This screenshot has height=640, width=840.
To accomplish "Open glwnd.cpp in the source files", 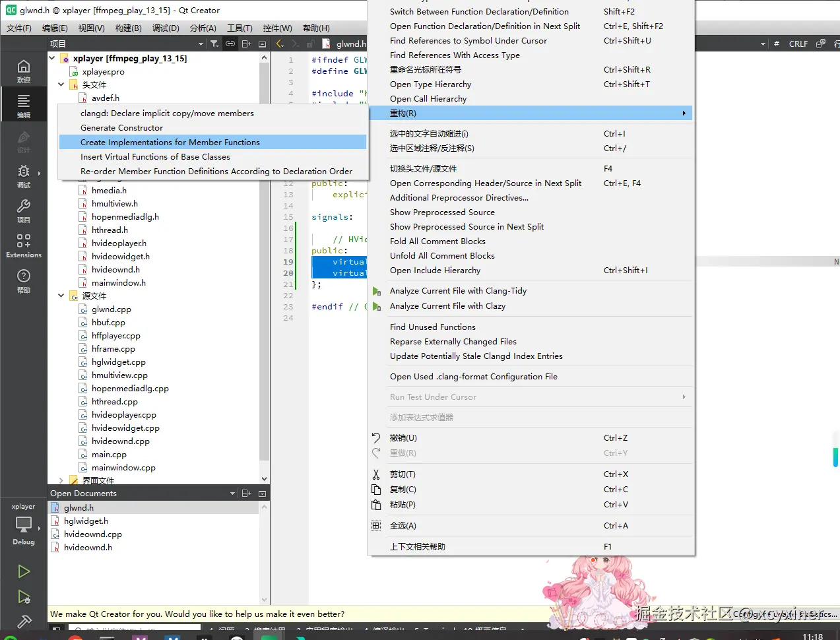I will [x=111, y=309].
